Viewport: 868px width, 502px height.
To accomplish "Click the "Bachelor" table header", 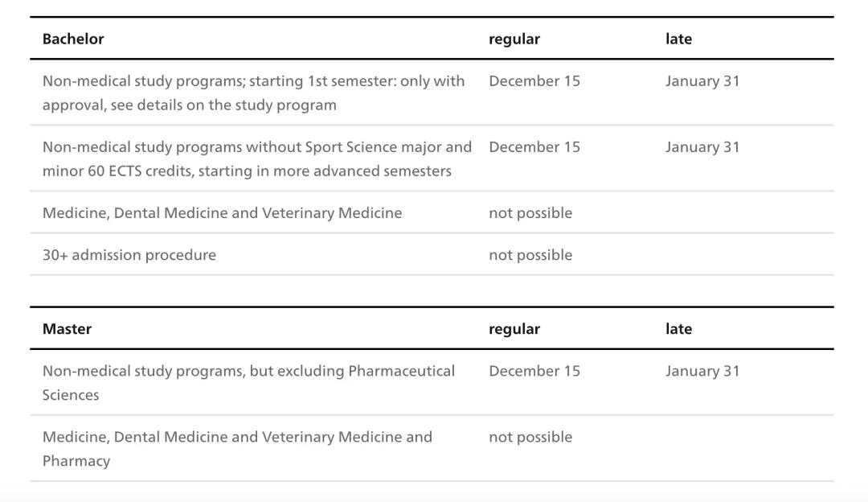I will point(73,39).
